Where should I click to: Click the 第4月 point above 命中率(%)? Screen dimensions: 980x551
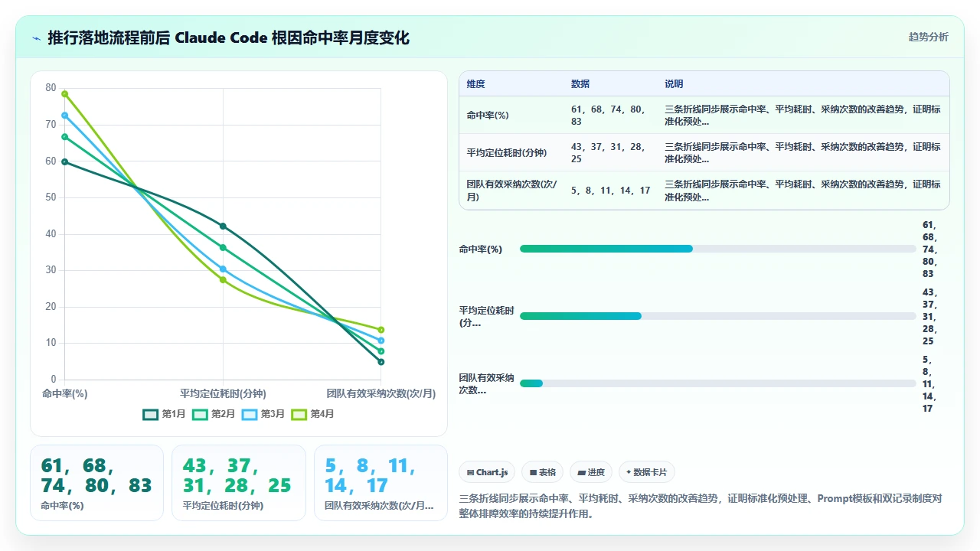[x=65, y=94]
